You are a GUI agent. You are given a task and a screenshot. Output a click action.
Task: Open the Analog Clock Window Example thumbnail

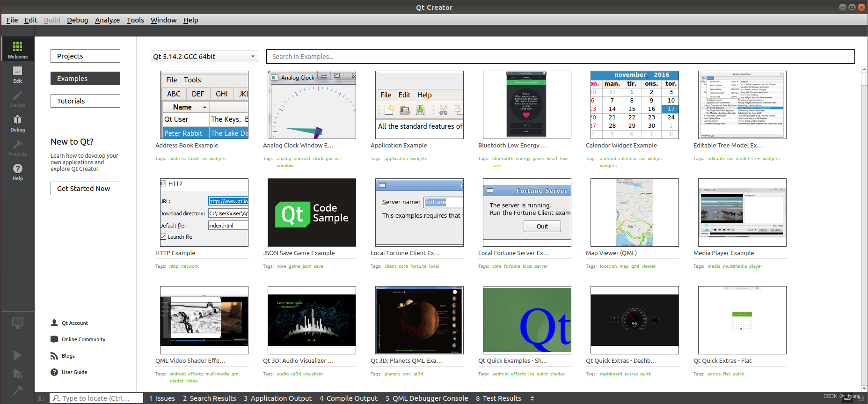[x=312, y=105]
